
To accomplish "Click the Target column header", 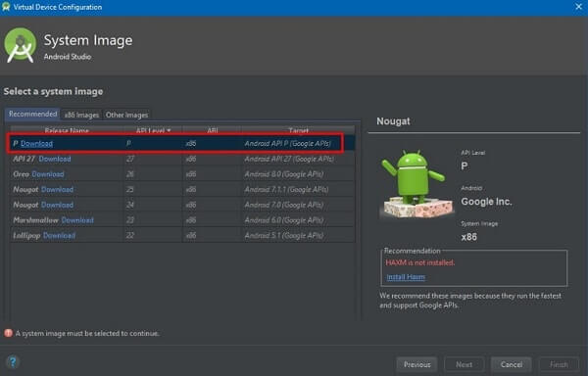I will [299, 130].
